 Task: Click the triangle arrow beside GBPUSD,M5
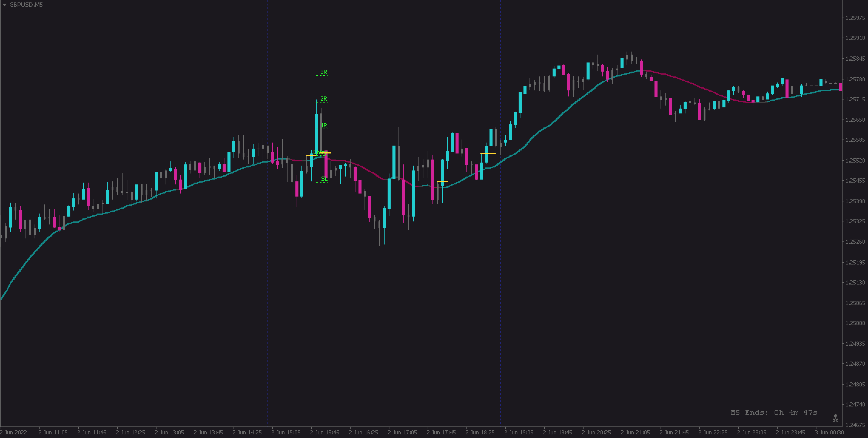point(4,5)
